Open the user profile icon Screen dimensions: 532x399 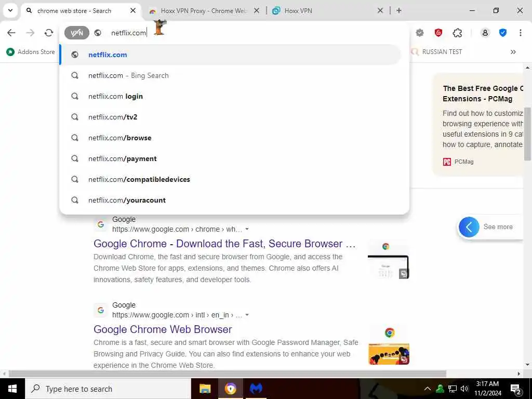pyautogui.click(x=485, y=33)
